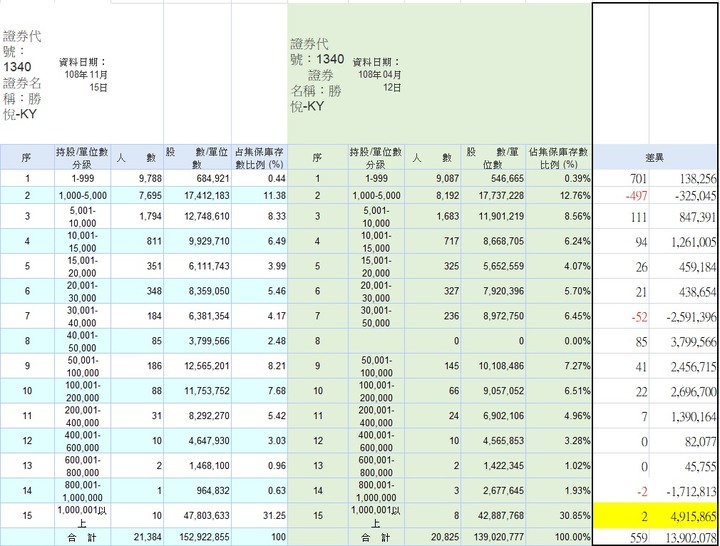
Task: Select the cell 42,887,768
Action: (493, 515)
